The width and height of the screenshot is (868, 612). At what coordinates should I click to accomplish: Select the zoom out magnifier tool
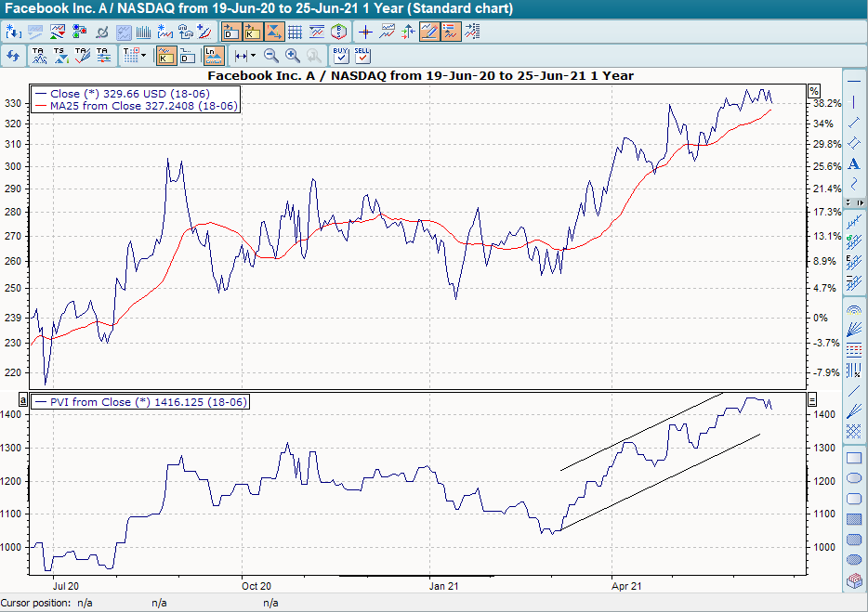[x=269, y=56]
